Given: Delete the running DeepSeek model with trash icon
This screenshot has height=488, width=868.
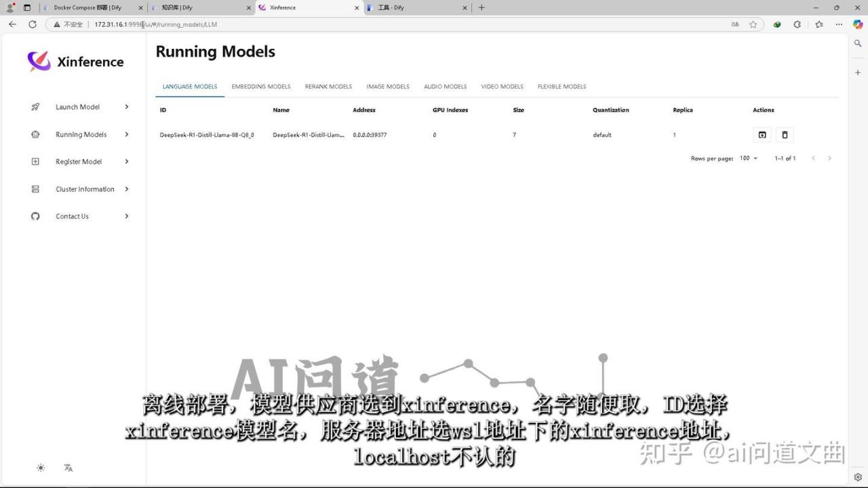Looking at the screenshot, I should tap(785, 135).
